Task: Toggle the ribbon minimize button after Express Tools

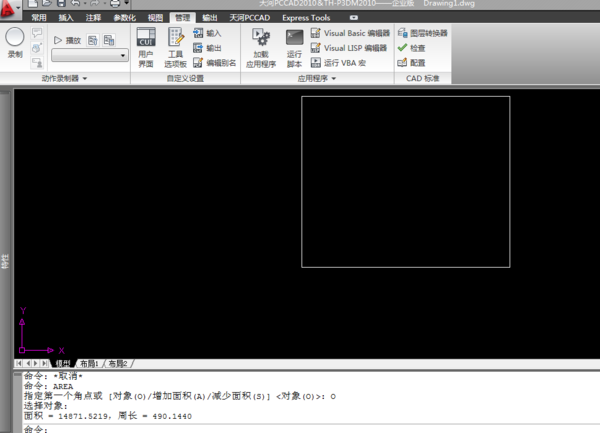Action: [x=354, y=18]
